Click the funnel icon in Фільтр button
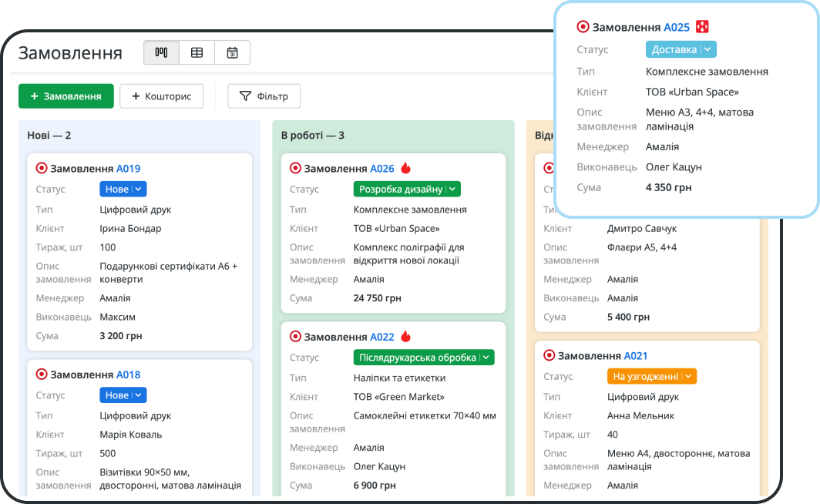 point(245,96)
